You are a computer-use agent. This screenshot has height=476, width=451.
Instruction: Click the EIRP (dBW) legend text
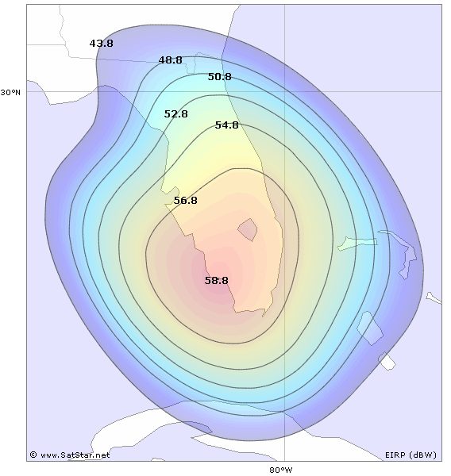coord(411,455)
